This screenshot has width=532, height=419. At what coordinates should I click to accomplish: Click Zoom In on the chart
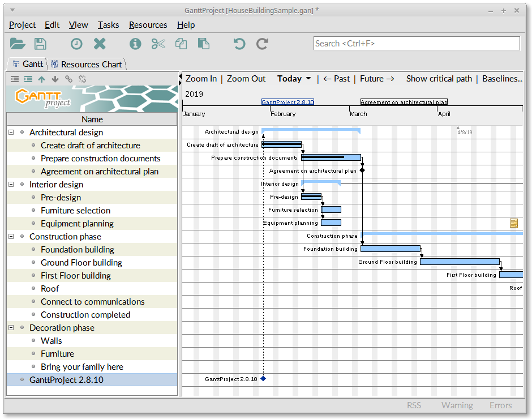coord(201,79)
